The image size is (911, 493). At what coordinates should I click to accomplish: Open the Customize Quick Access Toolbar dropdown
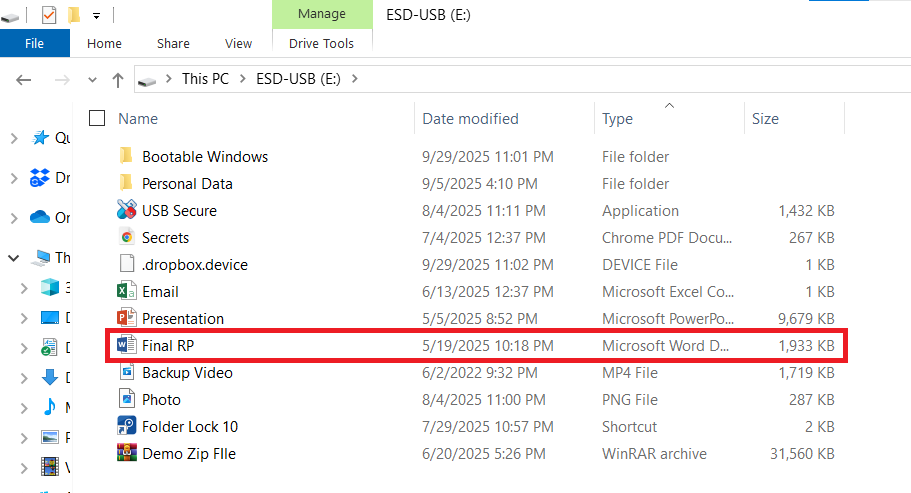click(x=96, y=16)
